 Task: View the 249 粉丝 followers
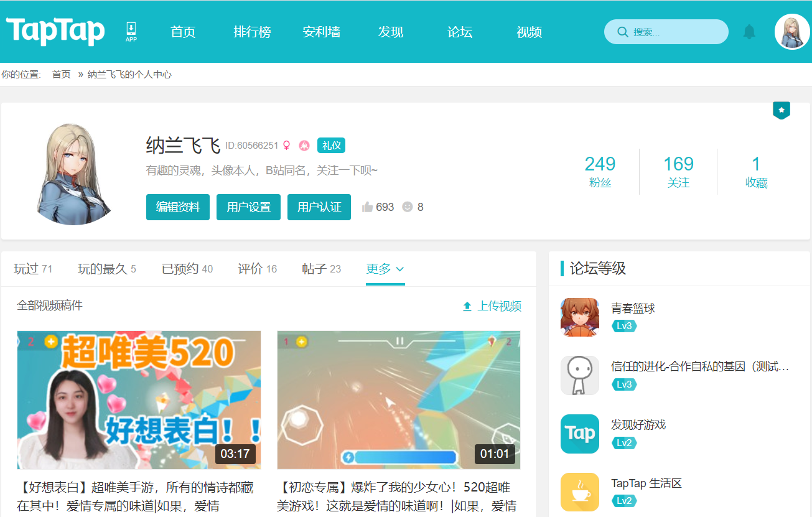click(x=600, y=172)
